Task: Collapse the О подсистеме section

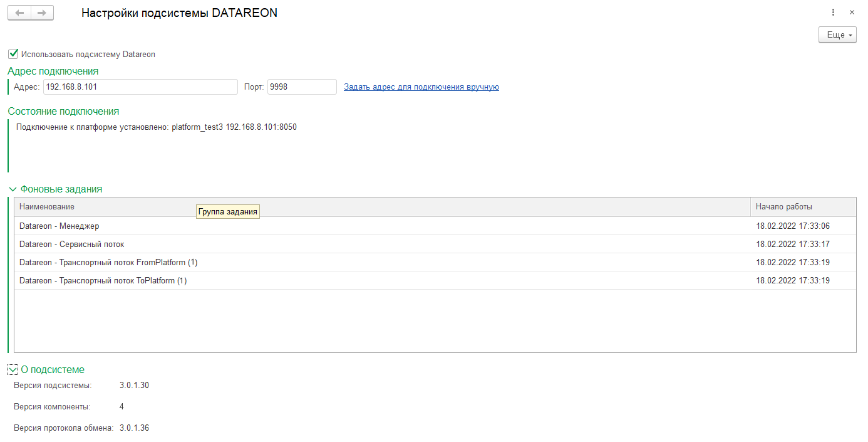Action: click(13, 370)
